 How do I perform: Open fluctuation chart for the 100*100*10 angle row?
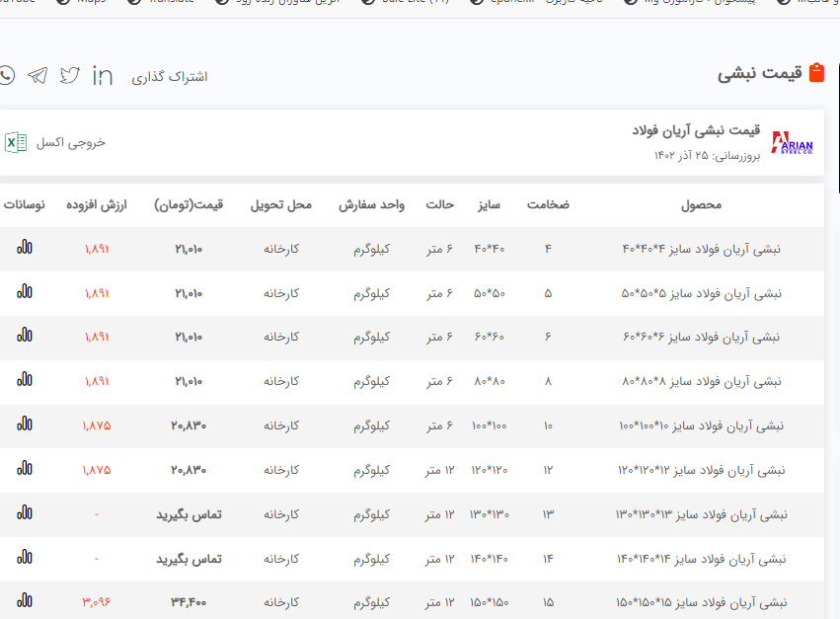[x=25, y=425]
